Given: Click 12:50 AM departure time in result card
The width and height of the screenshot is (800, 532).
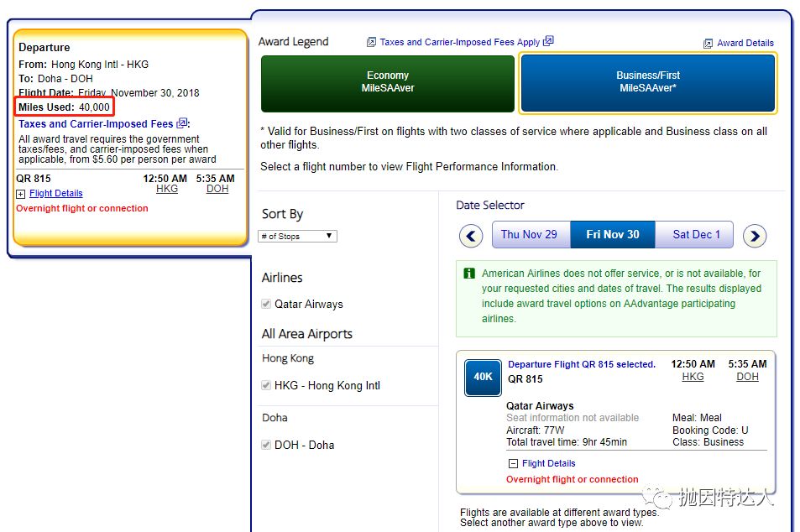Looking at the screenshot, I should pos(693,364).
